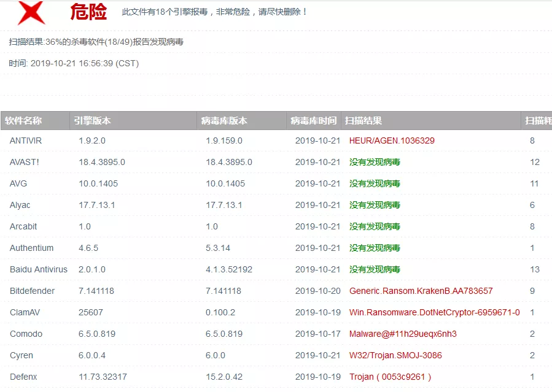The height and width of the screenshot is (392, 552).
Task: Select the Authentium software name
Action: [32, 248]
